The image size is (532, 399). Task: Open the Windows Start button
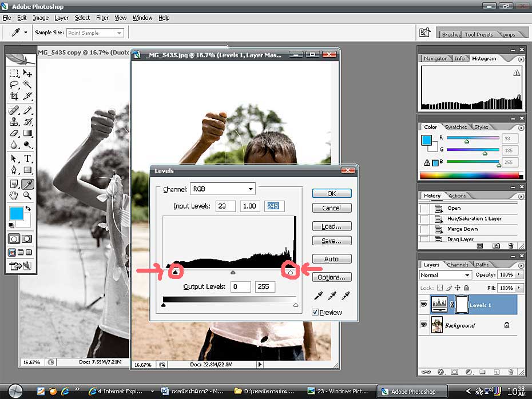click(x=15, y=391)
